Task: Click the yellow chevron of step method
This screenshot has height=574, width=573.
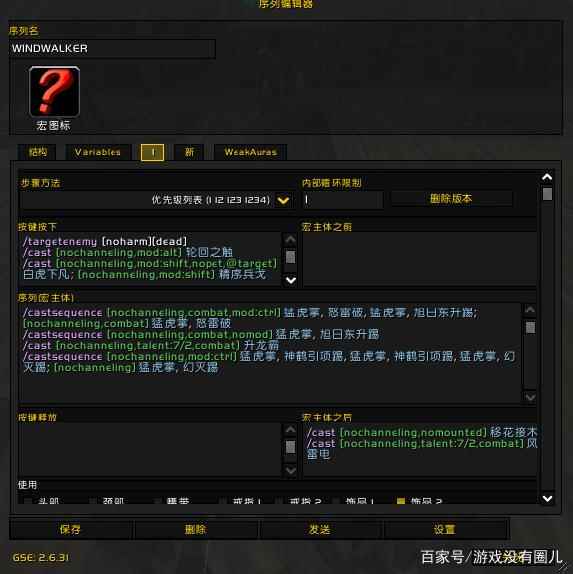Action: tap(283, 200)
